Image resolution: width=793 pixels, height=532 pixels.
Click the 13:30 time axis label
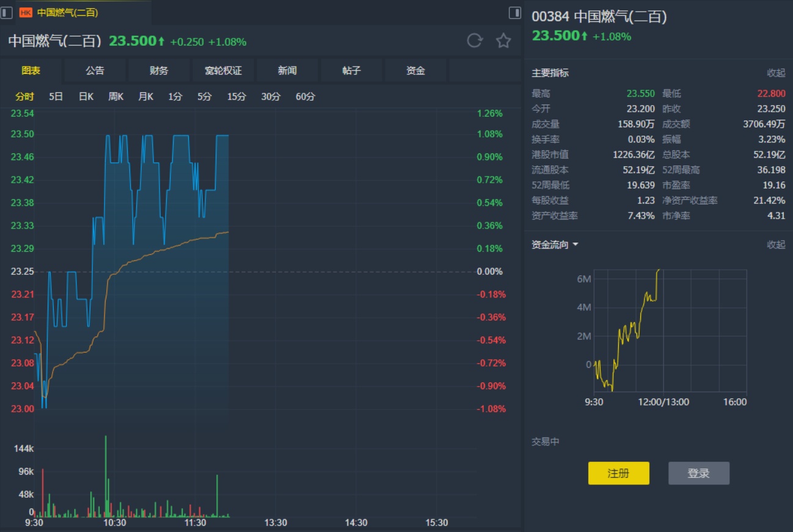[276, 523]
